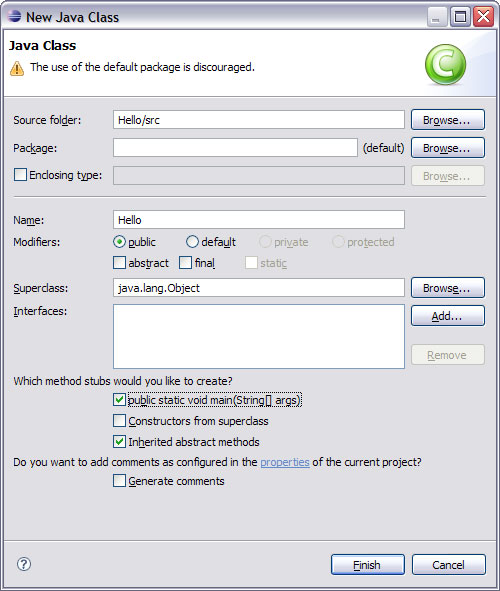Check Constructors from superclass option

(x=119, y=421)
